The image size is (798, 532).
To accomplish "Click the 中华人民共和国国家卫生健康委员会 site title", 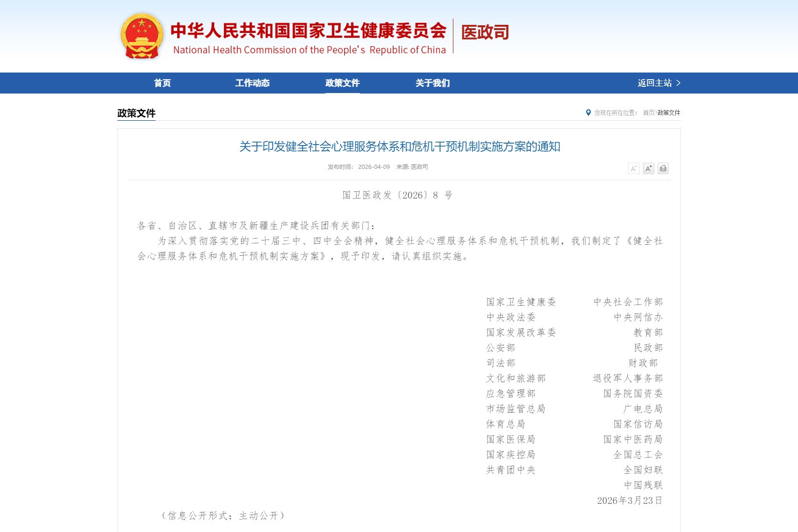I will (x=308, y=31).
